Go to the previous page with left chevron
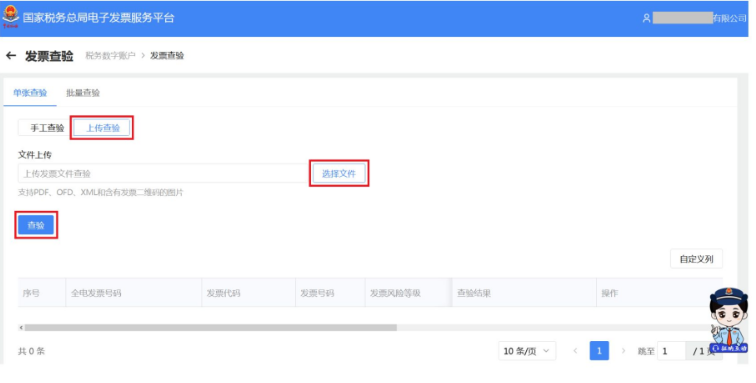This screenshot has width=756, height=383. [x=575, y=351]
